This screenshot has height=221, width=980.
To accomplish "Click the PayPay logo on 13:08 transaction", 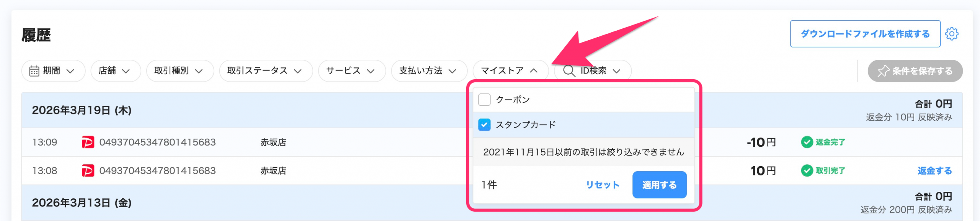I will click(88, 171).
